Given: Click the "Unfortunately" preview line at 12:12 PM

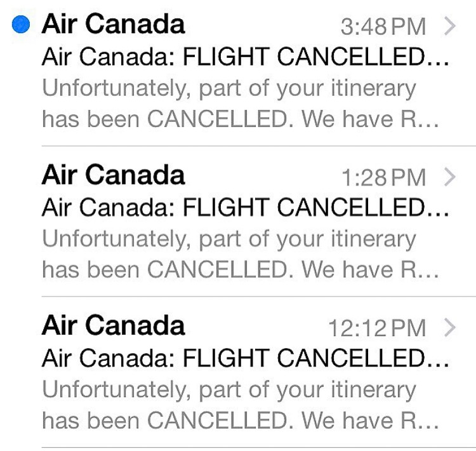Looking at the screenshot, I should click(x=229, y=389).
